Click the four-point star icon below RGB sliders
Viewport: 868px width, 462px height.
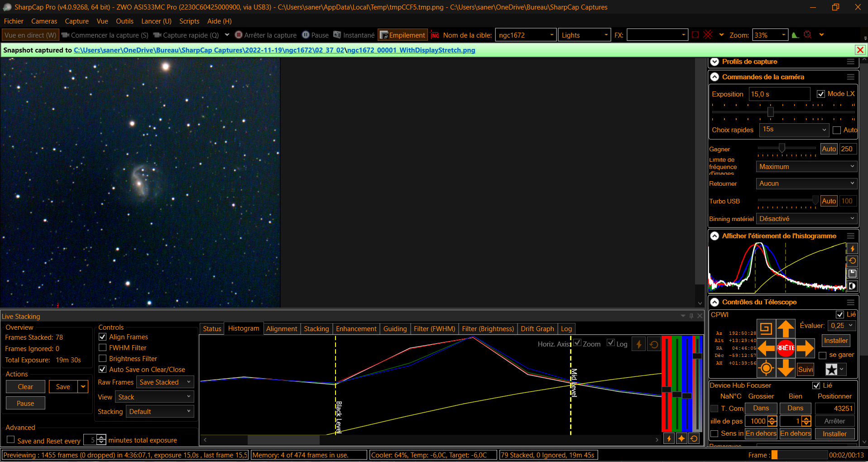(681, 438)
